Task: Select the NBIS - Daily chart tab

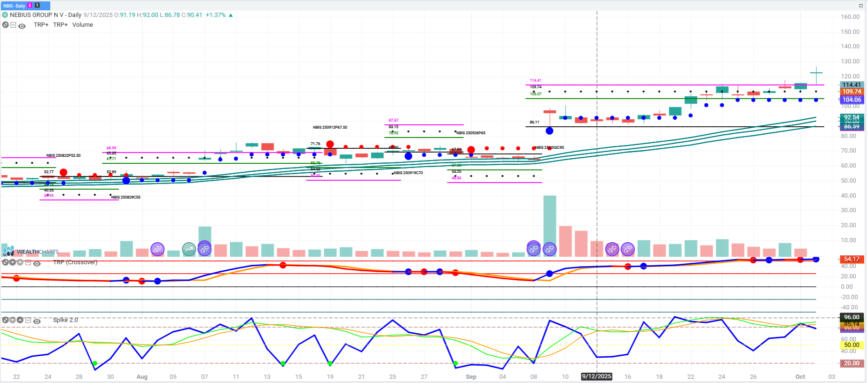Action: pyautogui.click(x=14, y=6)
